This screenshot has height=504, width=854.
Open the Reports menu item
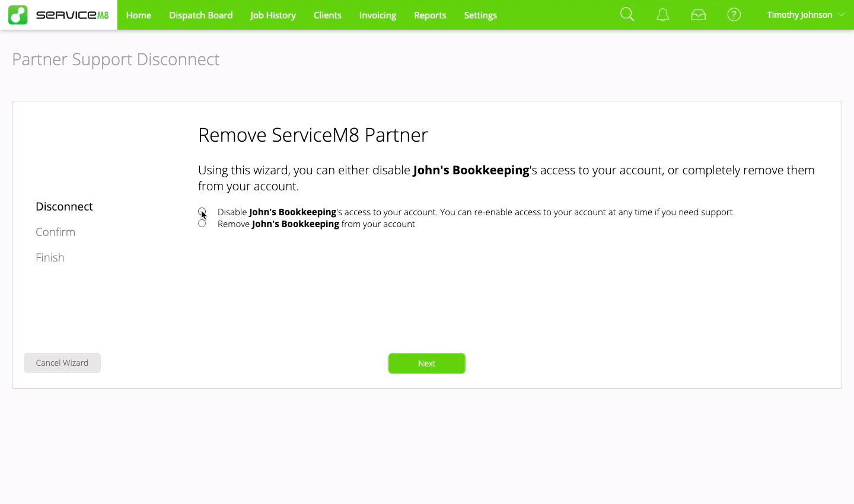point(430,15)
